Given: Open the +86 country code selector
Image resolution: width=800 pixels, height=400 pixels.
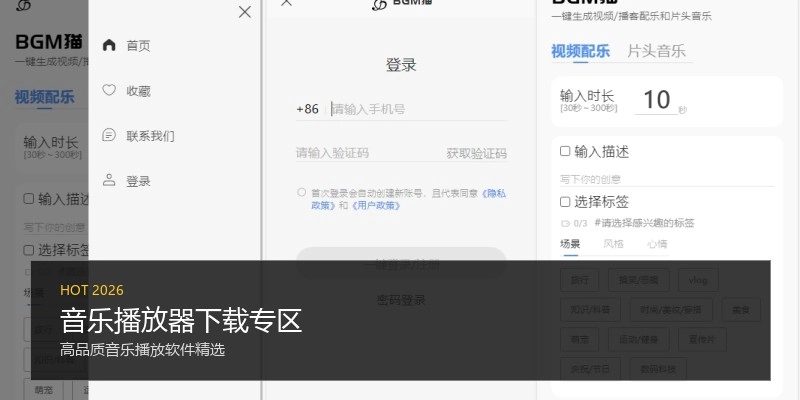Looking at the screenshot, I should click(308, 109).
